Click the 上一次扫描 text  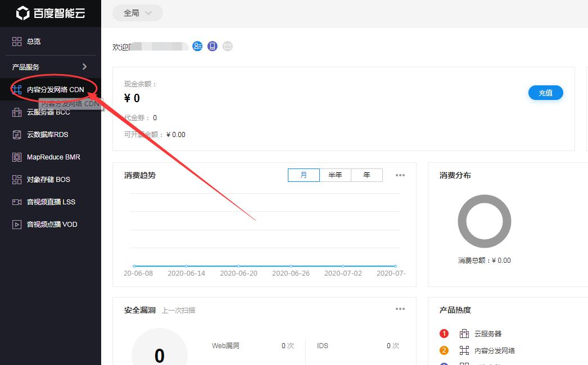point(179,311)
